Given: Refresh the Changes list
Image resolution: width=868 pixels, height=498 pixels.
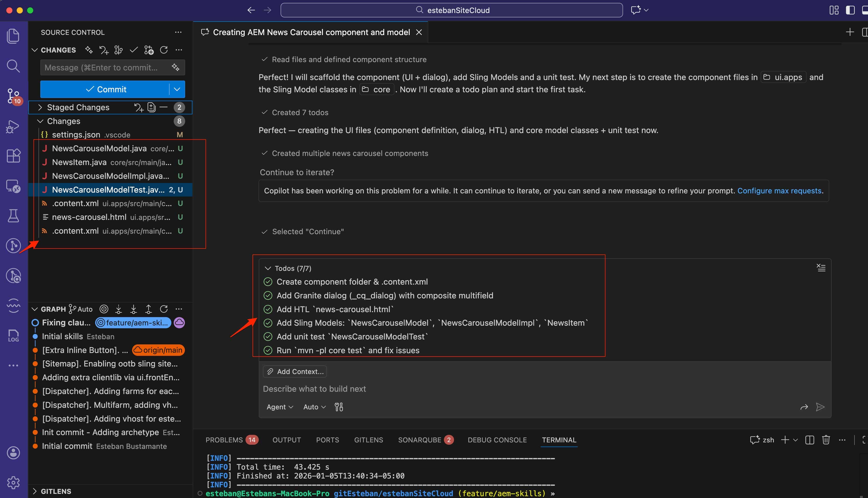Looking at the screenshot, I should [x=164, y=50].
